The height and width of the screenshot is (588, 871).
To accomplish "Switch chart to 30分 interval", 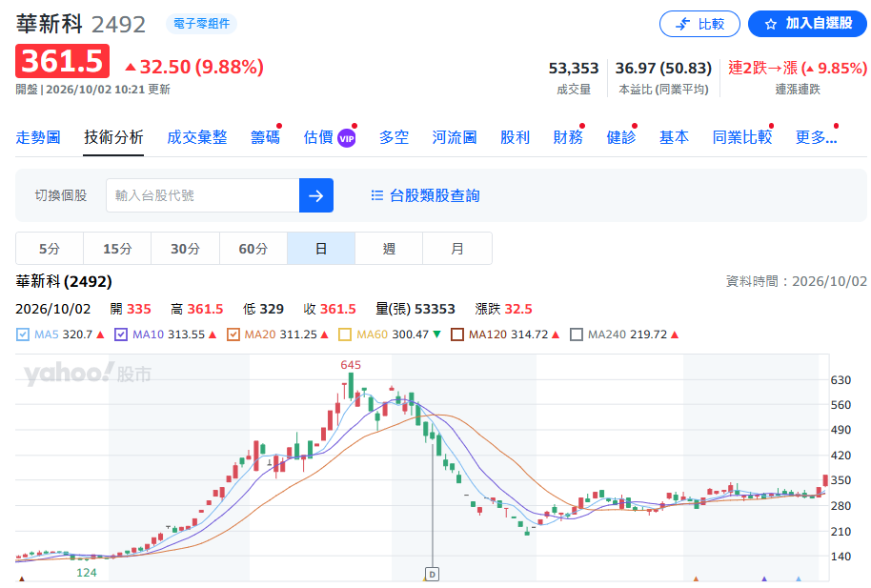I will 185,249.
